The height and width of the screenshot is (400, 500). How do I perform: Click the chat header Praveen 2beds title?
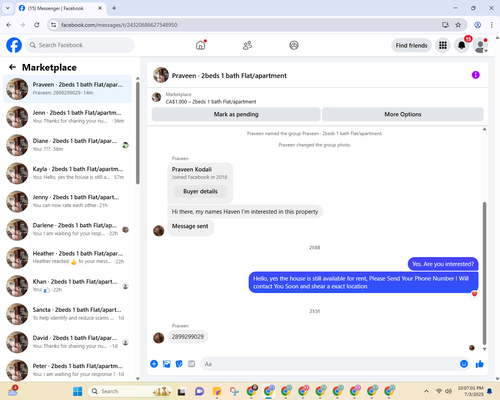point(229,76)
